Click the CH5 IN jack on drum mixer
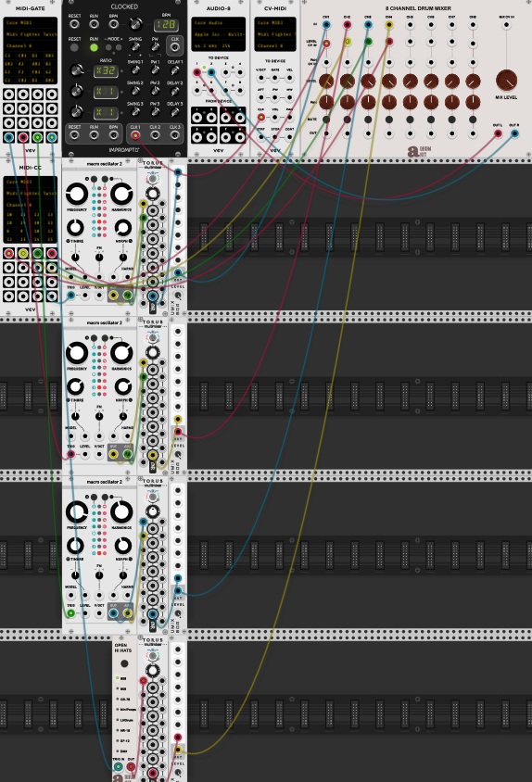The image size is (532, 782). pos(410,24)
